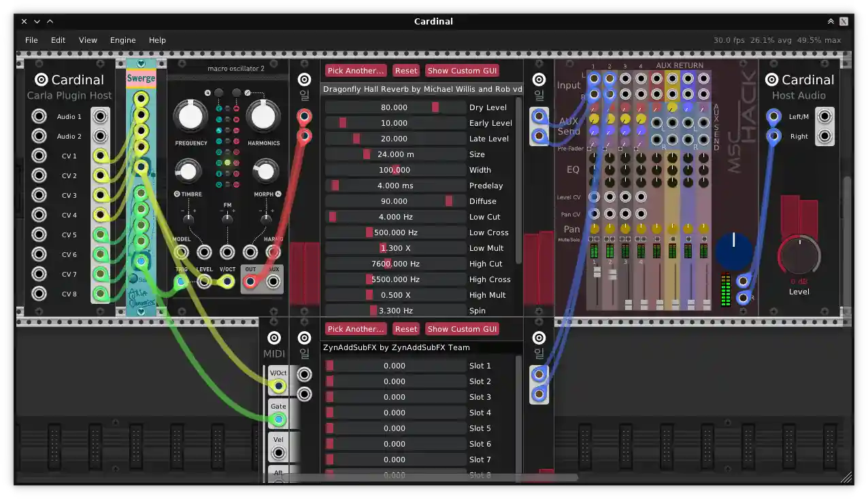The image size is (868, 499).
Task: Click the FREQUENCY knob on macro oscillator 2
Action: [190, 116]
